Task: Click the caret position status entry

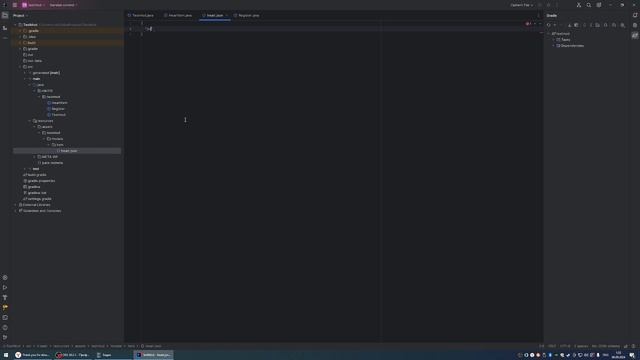Action: (542, 346)
